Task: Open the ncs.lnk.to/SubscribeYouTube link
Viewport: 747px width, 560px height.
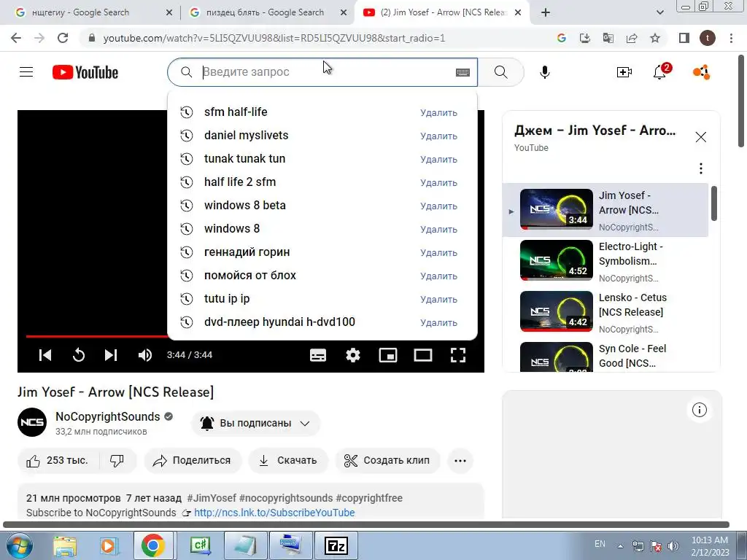Action: [x=274, y=513]
